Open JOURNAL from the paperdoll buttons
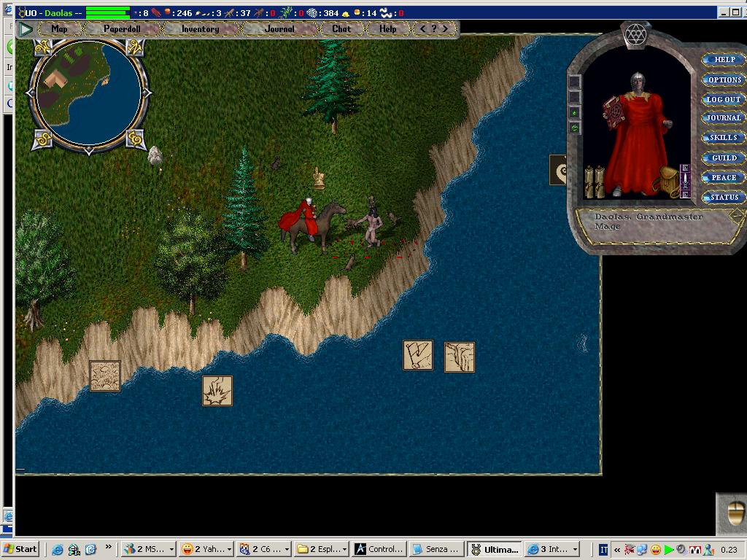Viewport: 747px width, 560px height. tap(723, 117)
